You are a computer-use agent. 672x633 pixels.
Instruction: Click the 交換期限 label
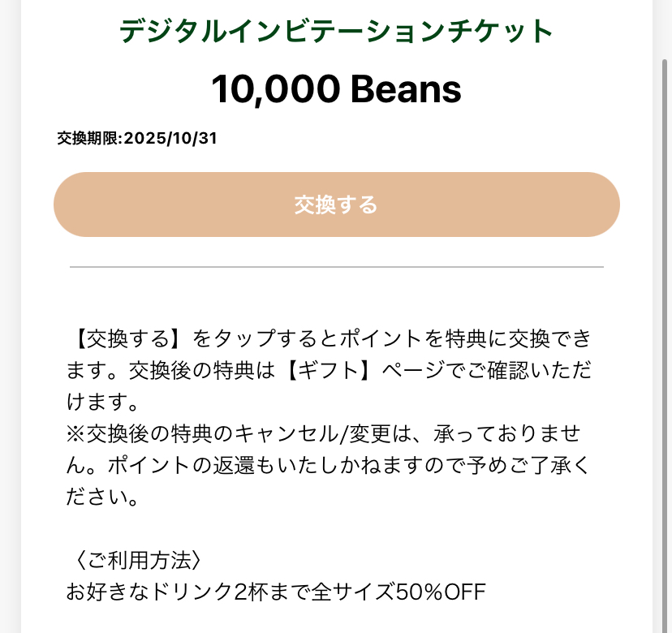(88, 138)
